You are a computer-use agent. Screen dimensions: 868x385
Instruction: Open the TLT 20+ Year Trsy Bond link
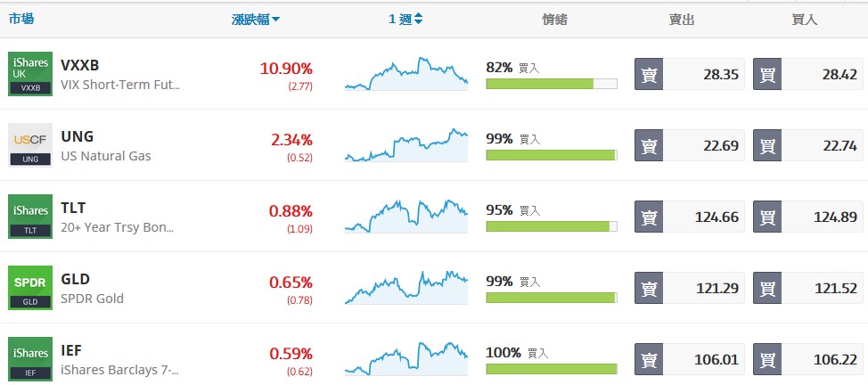[x=117, y=227]
